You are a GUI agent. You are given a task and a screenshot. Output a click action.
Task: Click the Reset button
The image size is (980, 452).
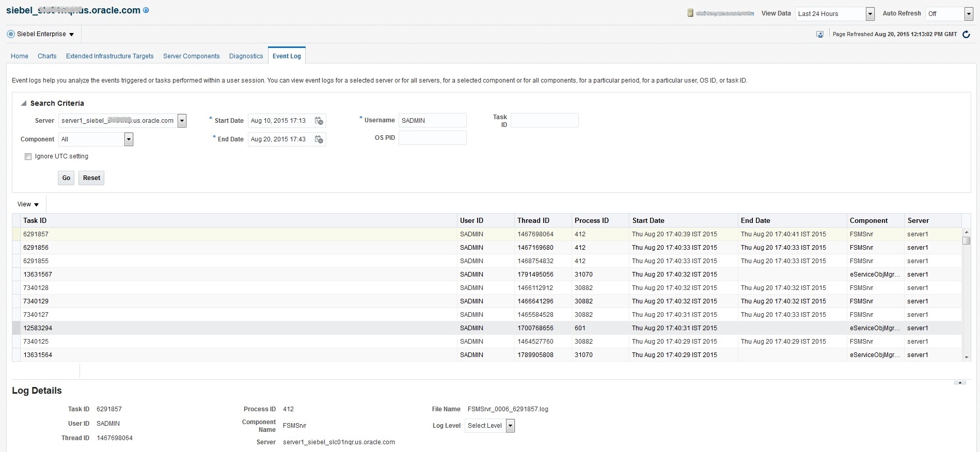[91, 178]
